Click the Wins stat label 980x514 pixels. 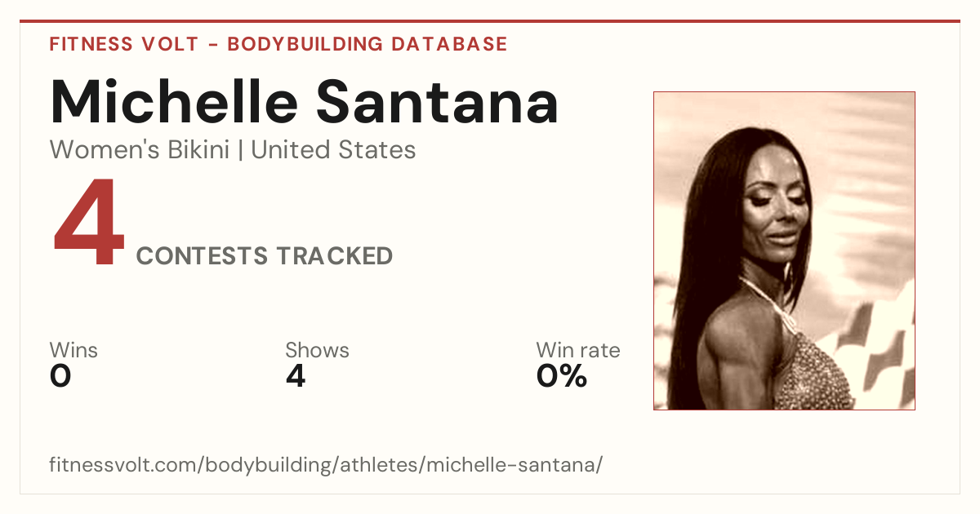pos(73,351)
